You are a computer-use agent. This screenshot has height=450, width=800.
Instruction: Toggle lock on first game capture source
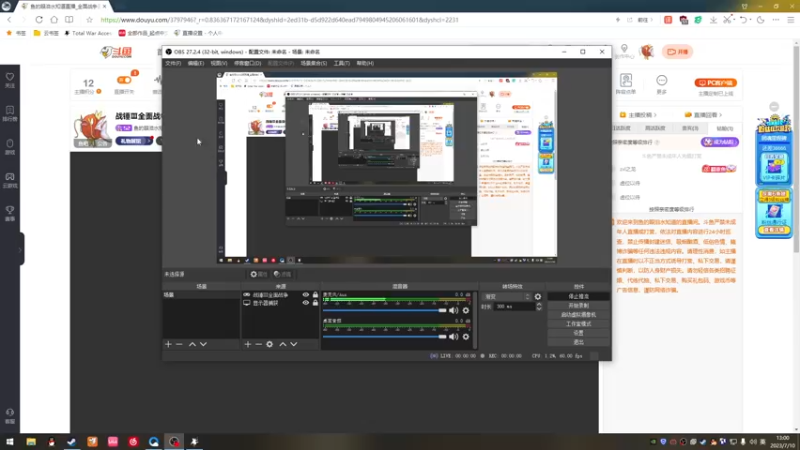click(x=315, y=295)
